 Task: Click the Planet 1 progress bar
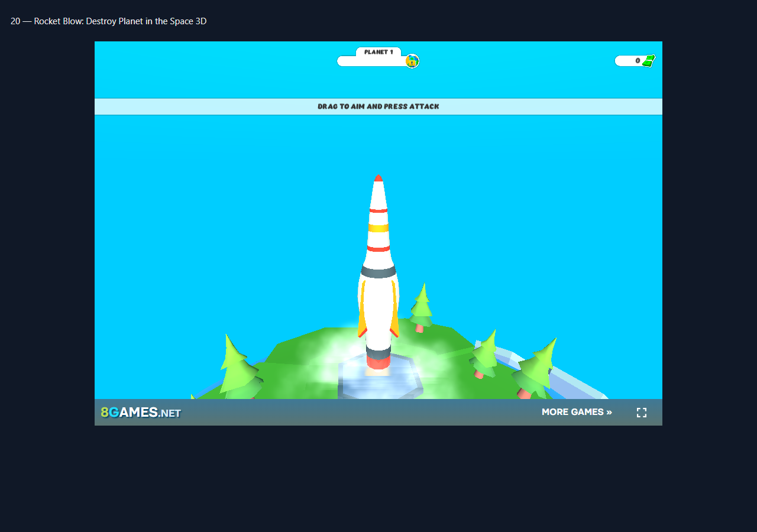[x=378, y=61]
